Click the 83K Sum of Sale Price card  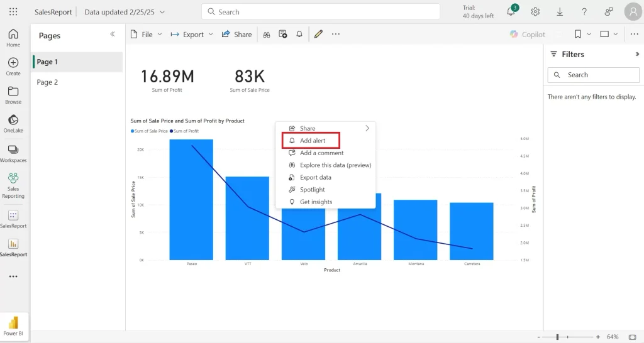250,80
